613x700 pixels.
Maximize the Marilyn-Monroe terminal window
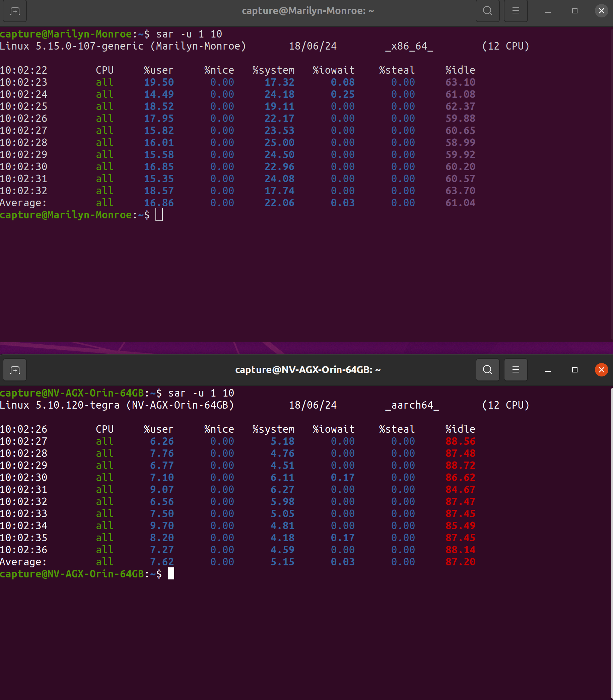574,11
